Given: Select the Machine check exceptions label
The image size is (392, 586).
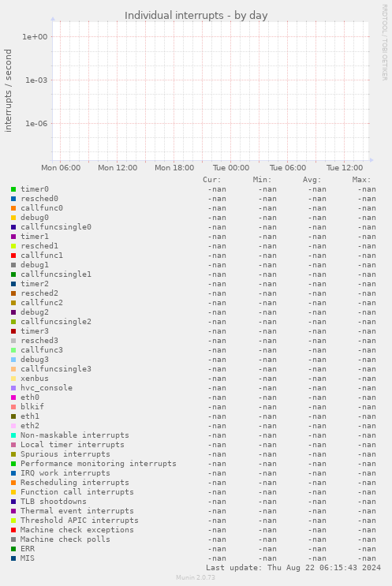Looking at the screenshot, I should 77,530.
